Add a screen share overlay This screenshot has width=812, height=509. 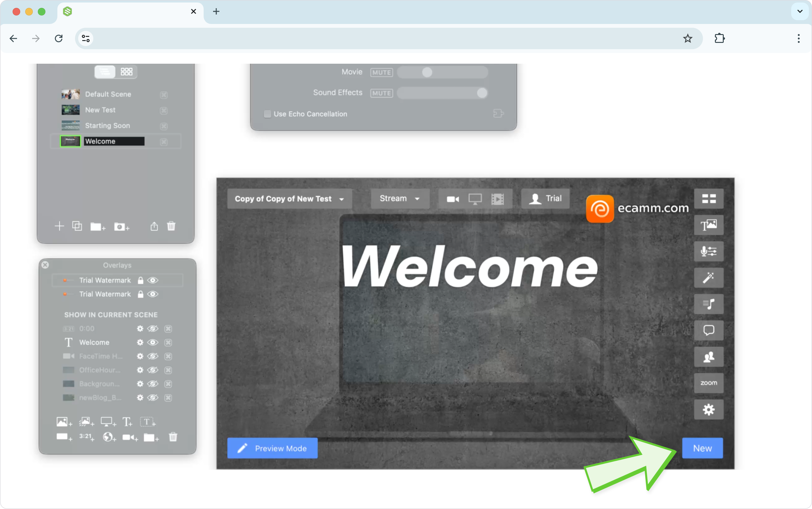pos(108,422)
